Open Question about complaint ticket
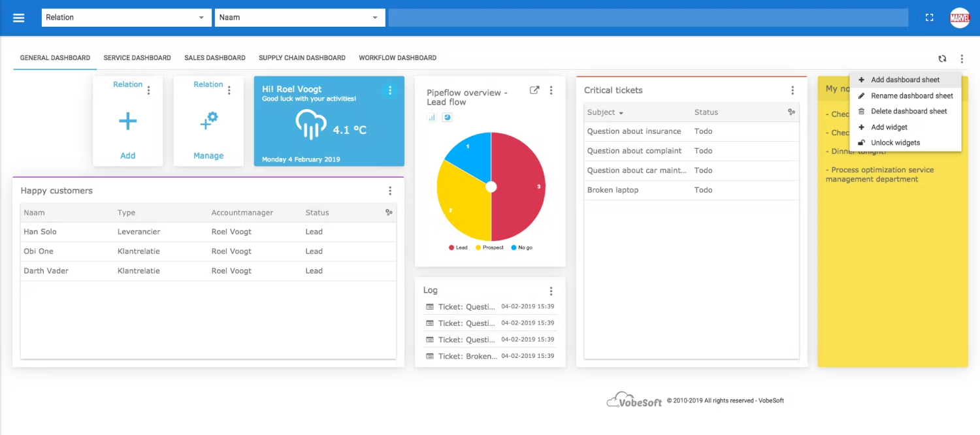 [x=692, y=151]
